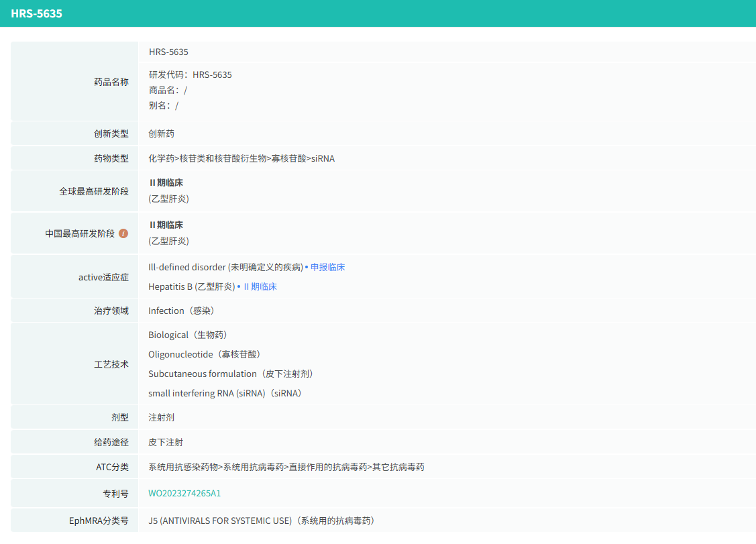
Task: Click bold II期临床 under 全球最高研发阶段
Action: (x=166, y=182)
